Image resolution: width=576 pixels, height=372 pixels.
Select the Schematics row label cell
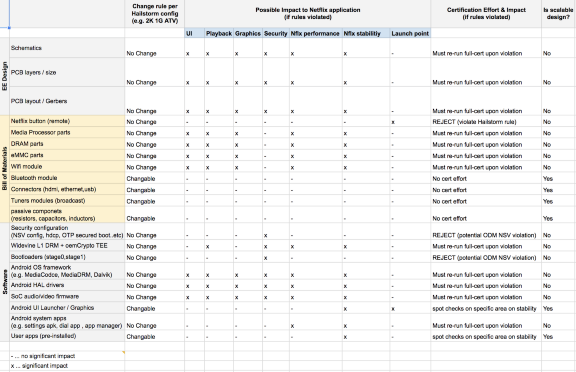tap(67, 48)
